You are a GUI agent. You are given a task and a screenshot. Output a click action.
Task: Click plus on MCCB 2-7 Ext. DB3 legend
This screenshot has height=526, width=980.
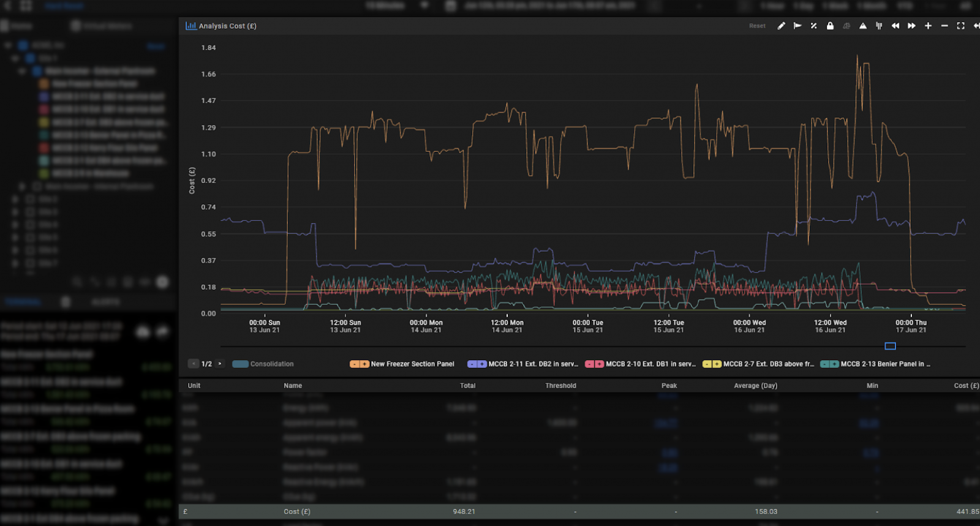click(x=717, y=364)
